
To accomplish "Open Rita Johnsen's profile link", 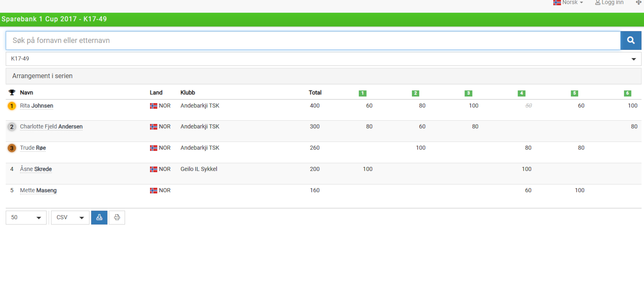I will pos(36,106).
